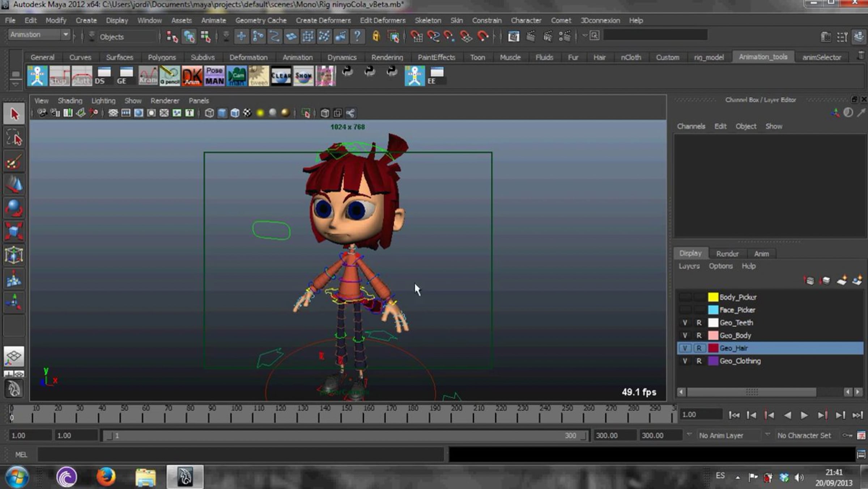Switch to the Anim layer tab
This screenshot has width=868, height=489.
pyautogui.click(x=761, y=254)
